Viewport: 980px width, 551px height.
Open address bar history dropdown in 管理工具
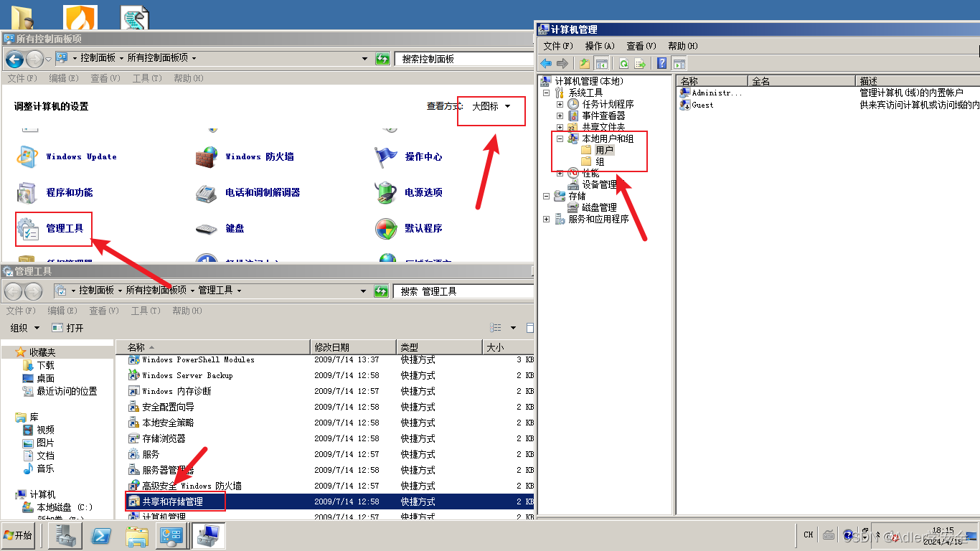pos(364,291)
